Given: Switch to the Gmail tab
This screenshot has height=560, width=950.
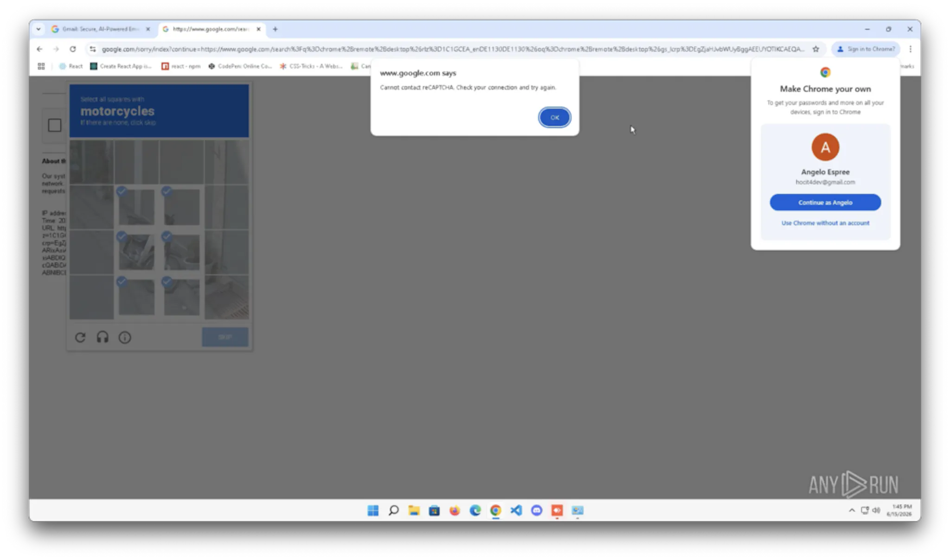Looking at the screenshot, I should (101, 29).
